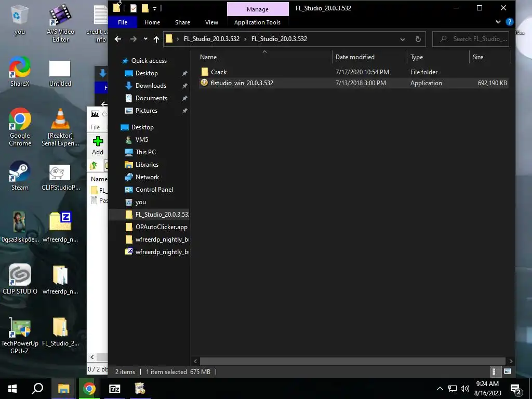Click the Manage contextual tab
Image resolution: width=532 pixels, height=399 pixels.
click(258, 9)
